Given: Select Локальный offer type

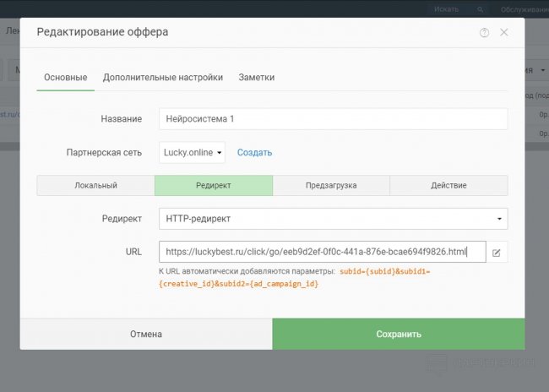Looking at the screenshot, I should click(95, 185).
